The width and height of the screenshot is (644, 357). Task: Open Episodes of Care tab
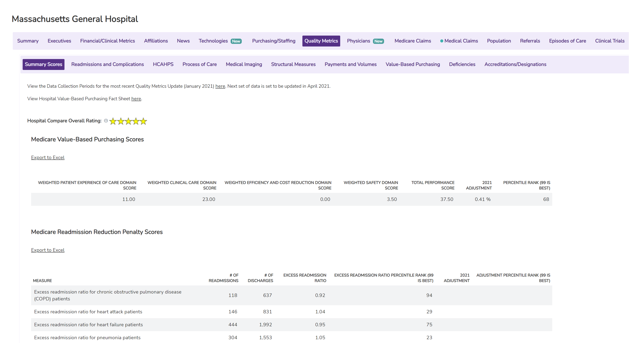pyautogui.click(x=567, y=41)
